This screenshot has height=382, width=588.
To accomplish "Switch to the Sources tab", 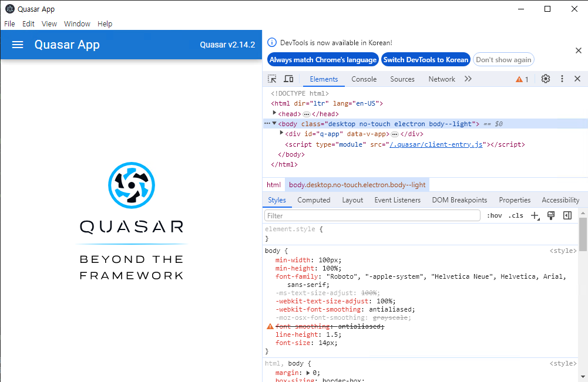I will (x=402, y=79).
